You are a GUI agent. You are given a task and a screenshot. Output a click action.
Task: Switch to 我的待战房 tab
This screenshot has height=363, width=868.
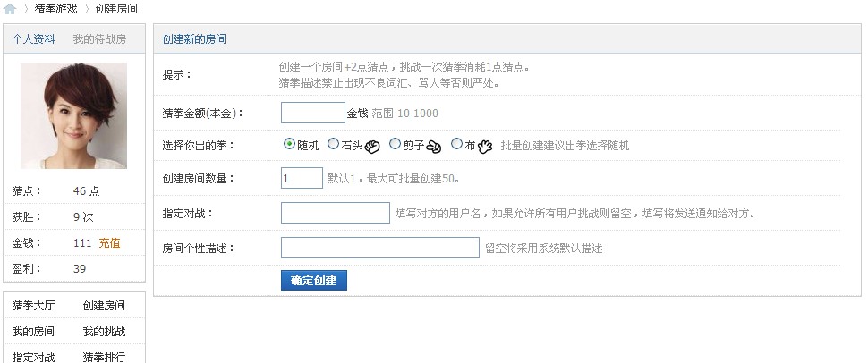(x=99, y=39)
